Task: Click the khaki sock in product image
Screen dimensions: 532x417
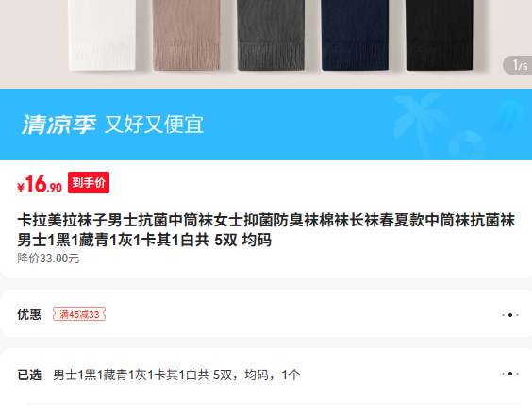Action: coord(186,35)
